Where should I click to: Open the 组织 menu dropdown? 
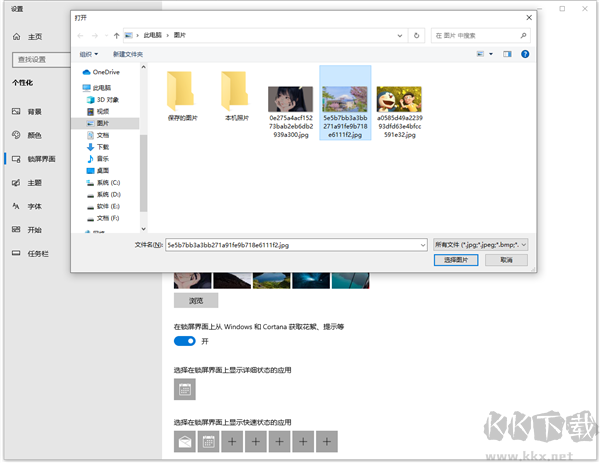[89, 54]
